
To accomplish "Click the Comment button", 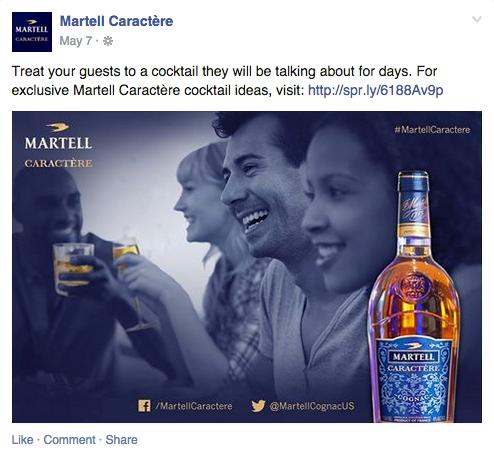I will click(x=70, y=440).
